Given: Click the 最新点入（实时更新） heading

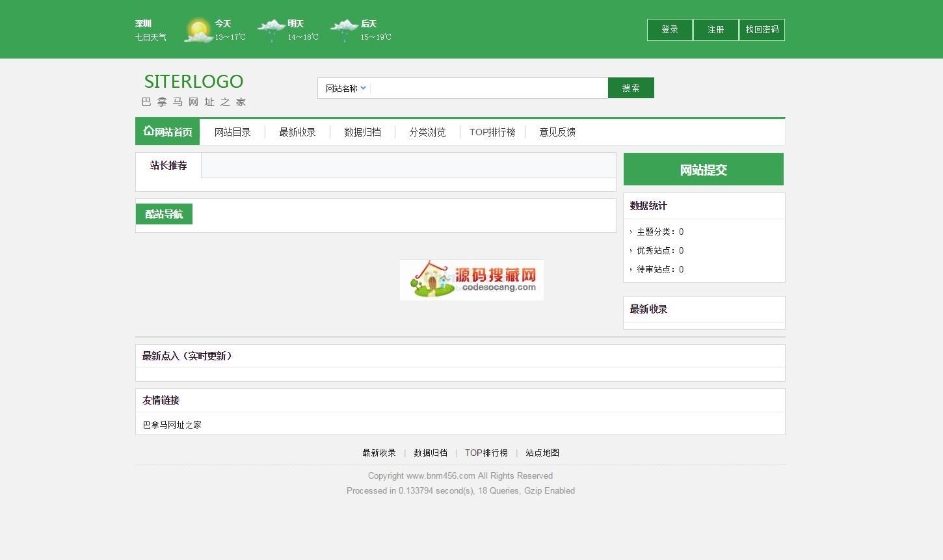Looking at the screenshot, I should (x=187, y=356).
